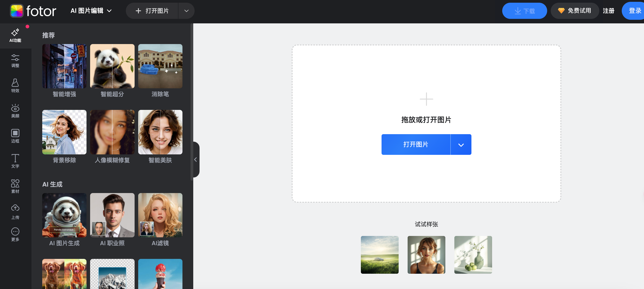Open the 美颜 beauty sidebar tool
Viewport: 644px width, 289px height.
[x=15, y=111]
